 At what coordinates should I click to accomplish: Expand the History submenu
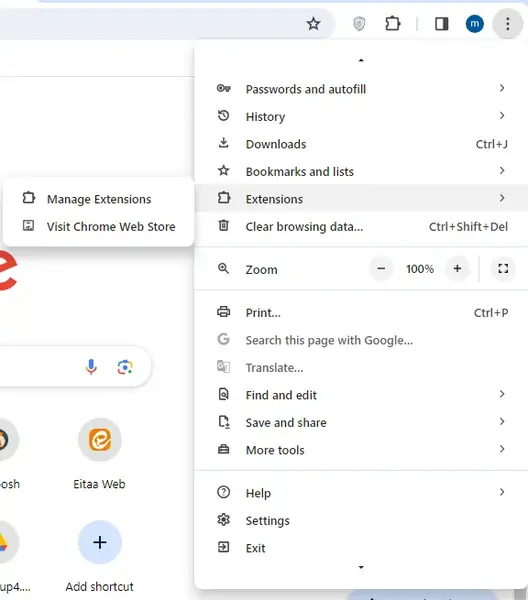pyautogui.click(x=361, y=116)
